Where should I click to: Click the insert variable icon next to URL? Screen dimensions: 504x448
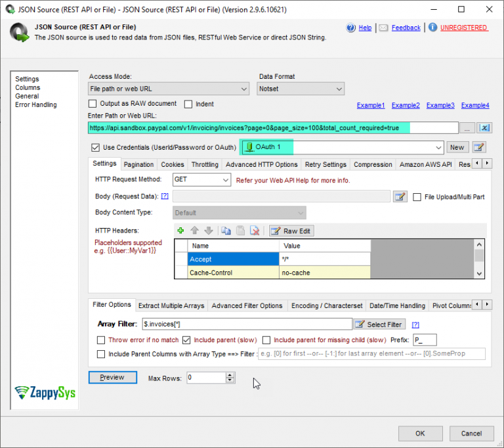tap(484, 128)
